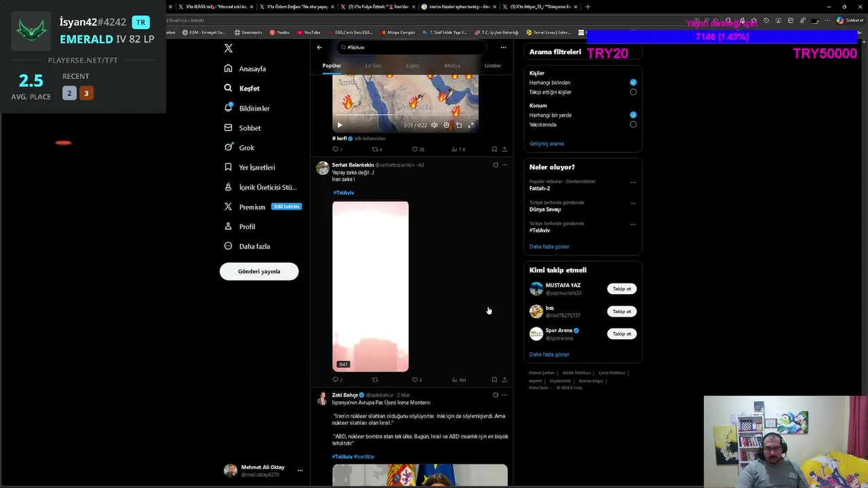Open a new browser tab with plus
Viewport: 868px width, 488px height.
587,7
